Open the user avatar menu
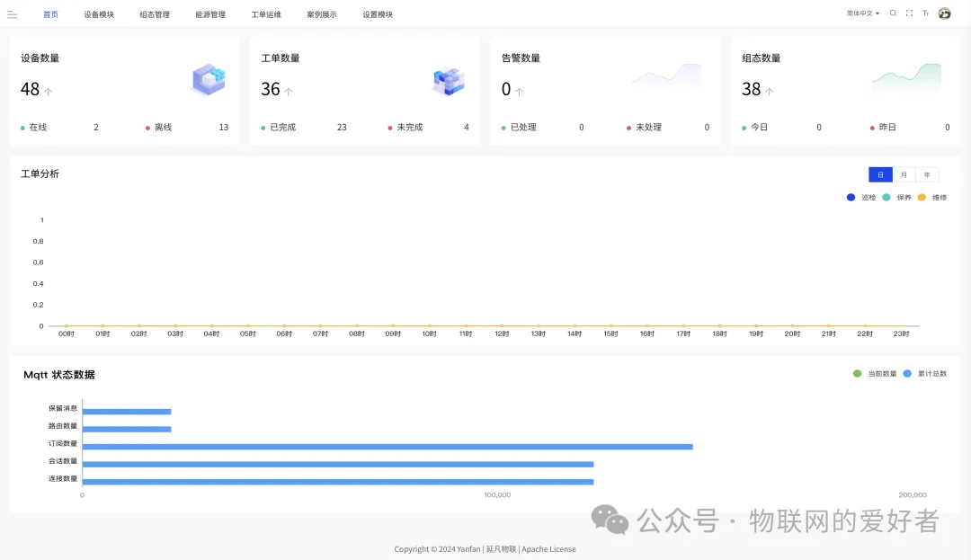 pos(944,13)
